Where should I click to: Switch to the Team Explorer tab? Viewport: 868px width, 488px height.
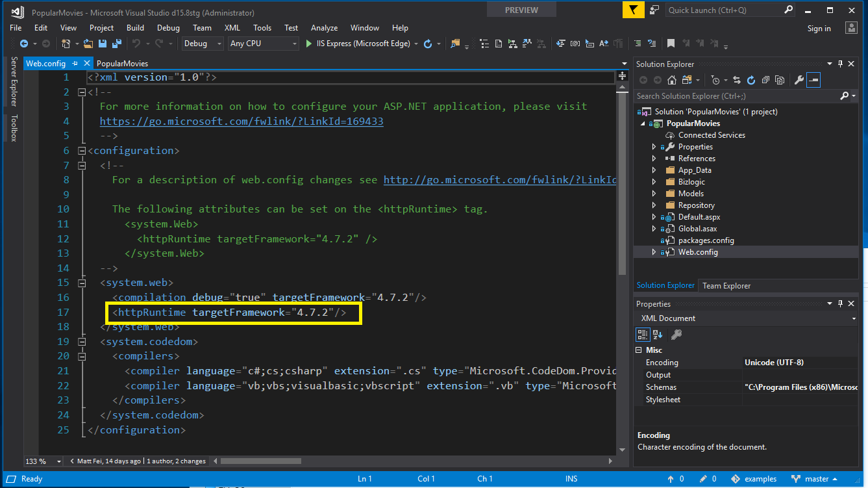coord(726,285)
